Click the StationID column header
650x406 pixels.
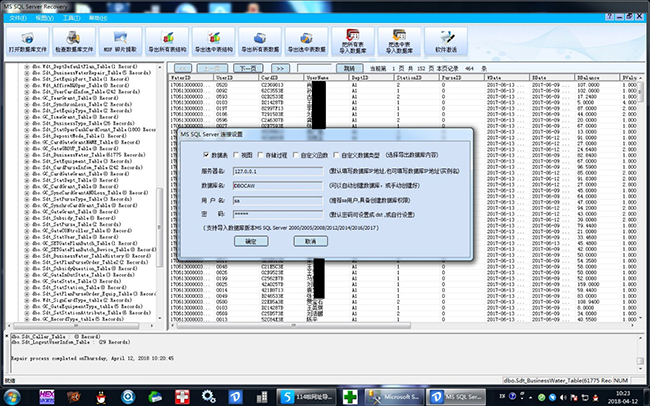[416, 78]
